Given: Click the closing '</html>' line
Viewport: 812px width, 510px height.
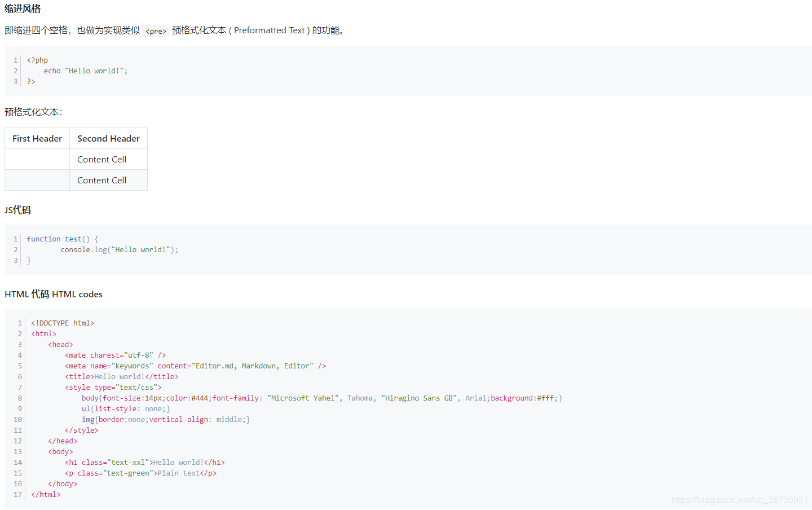Looking at the screenshot, I should point(46,495).
